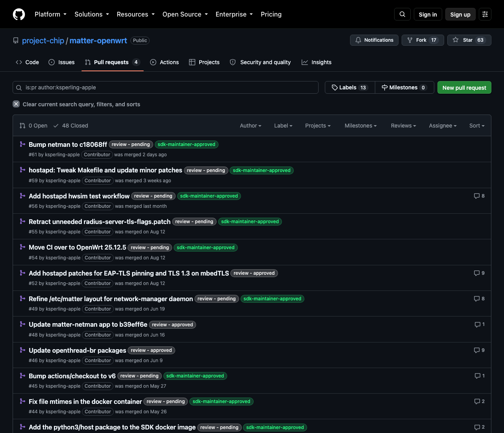The image size is (504, 433).
Task: Open the Milestones list button
Action: [404, 87]
